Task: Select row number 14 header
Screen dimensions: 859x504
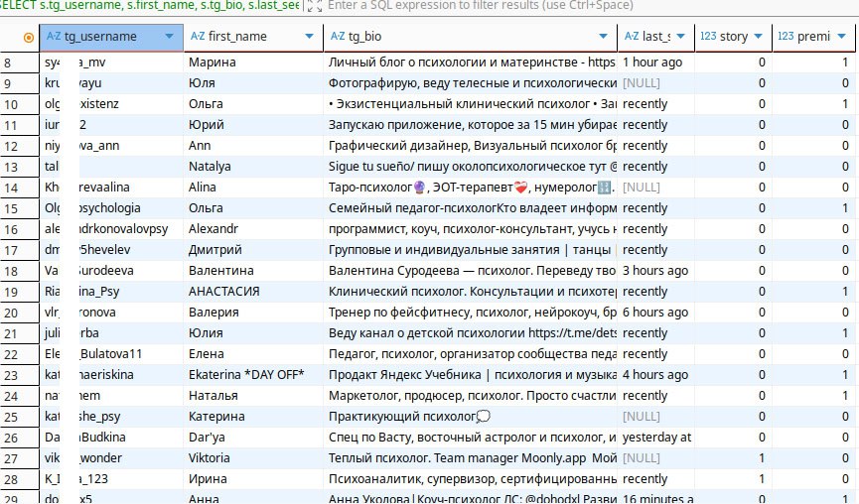Action: (20, 188)
